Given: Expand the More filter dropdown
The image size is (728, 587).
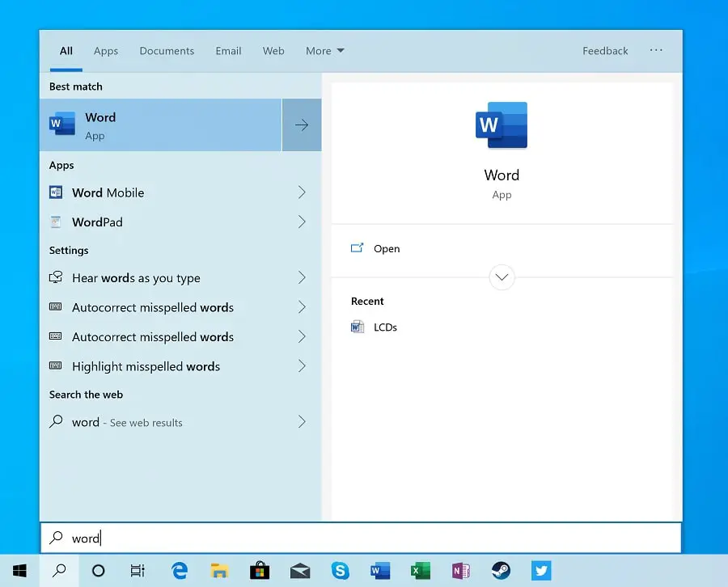Looking at the screenshot, I should point(324,51).
